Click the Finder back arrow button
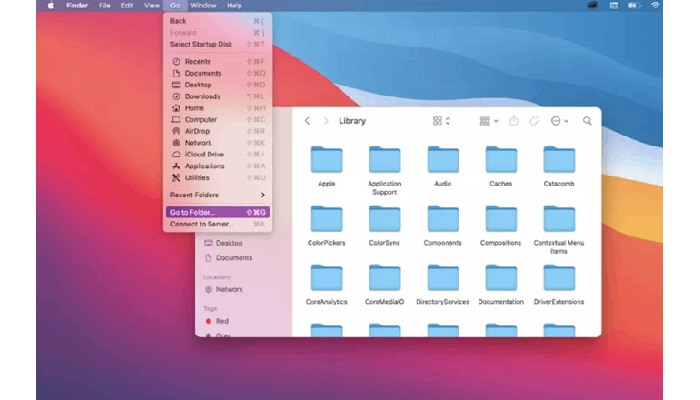The image size is (700, 400). pyautogui.click(x=307, y=121)
